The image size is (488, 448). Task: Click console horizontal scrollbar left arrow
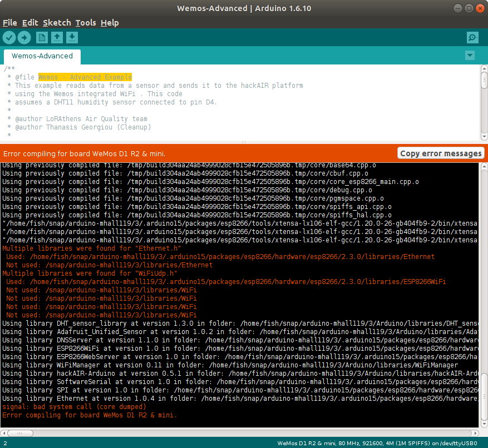coord(3,433)
